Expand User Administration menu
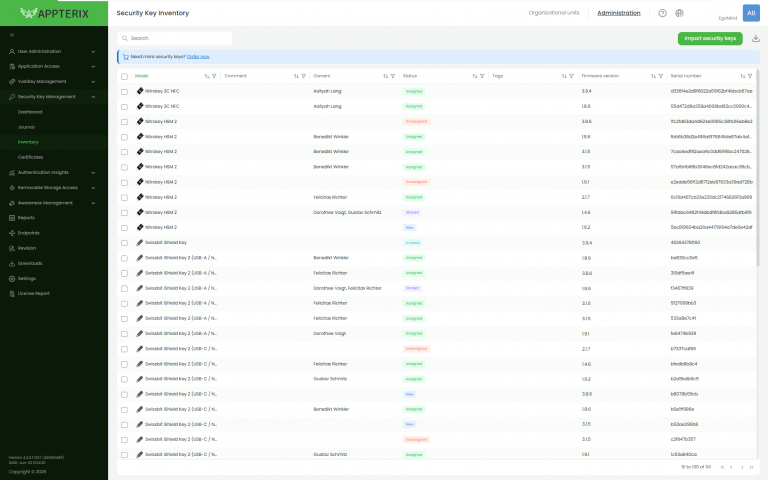Image resolution: width=768 pixels, height=480 pixels. (x=54, y=51)
